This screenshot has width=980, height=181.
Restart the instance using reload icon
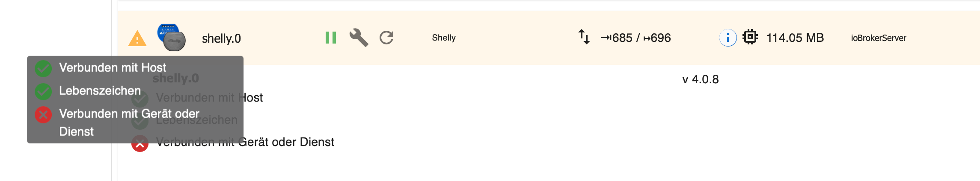[x=386, y=38]
